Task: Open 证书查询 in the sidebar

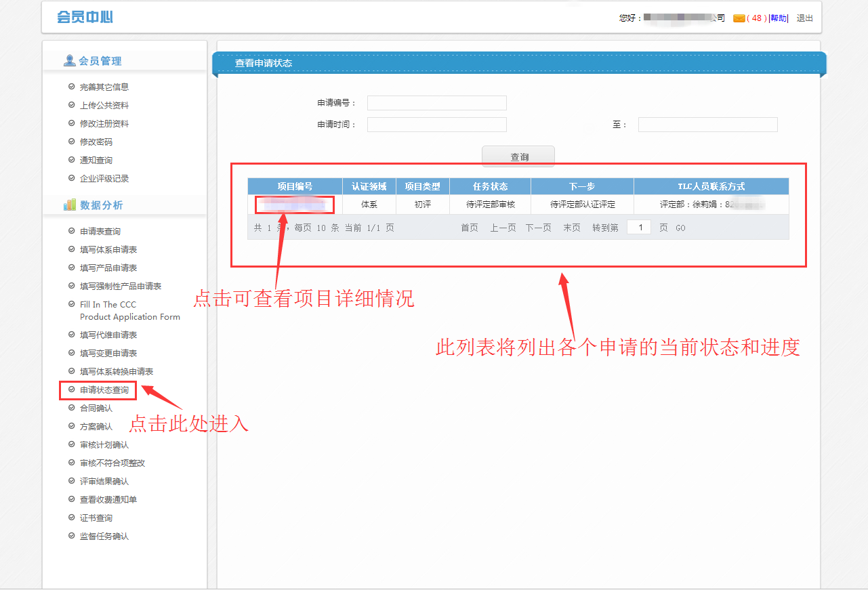Action: (x=96, y=518)
